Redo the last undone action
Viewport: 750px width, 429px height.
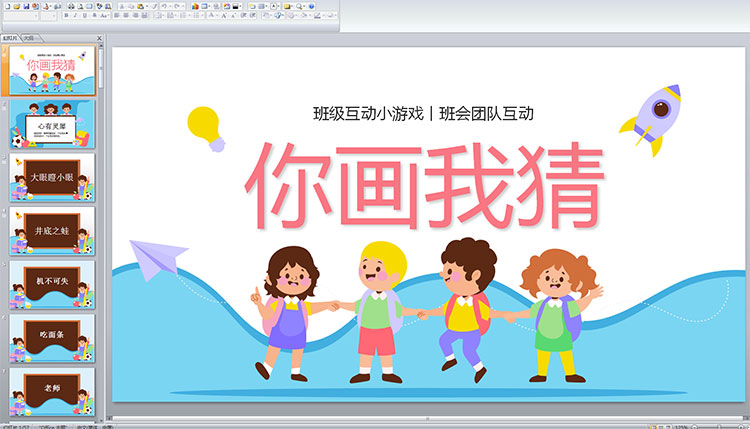tap(176, 7)
